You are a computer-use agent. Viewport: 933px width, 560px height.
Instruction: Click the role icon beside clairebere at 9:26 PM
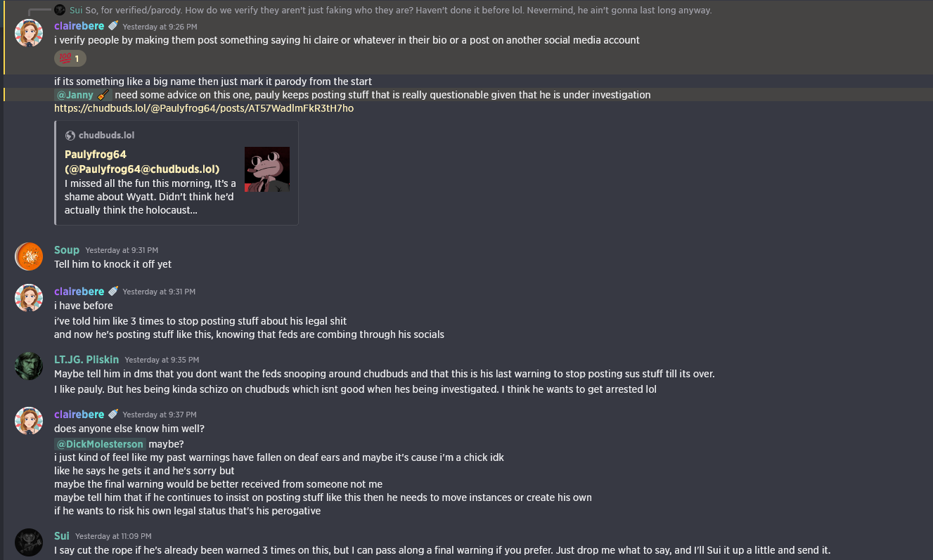[x=113, y=26]
